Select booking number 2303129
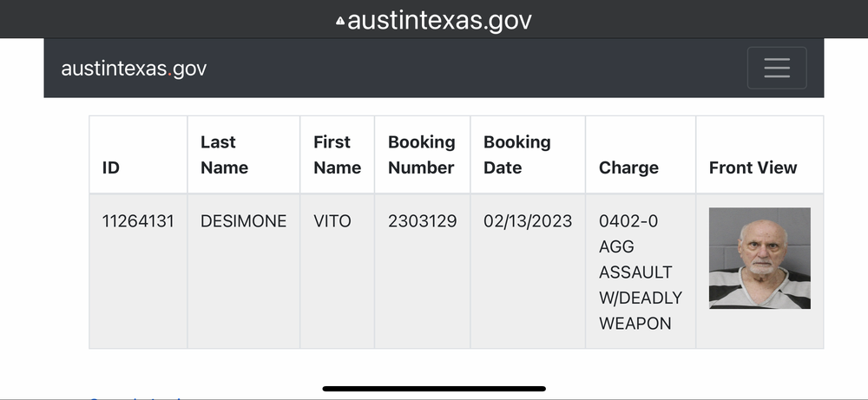 coord(423,221)
